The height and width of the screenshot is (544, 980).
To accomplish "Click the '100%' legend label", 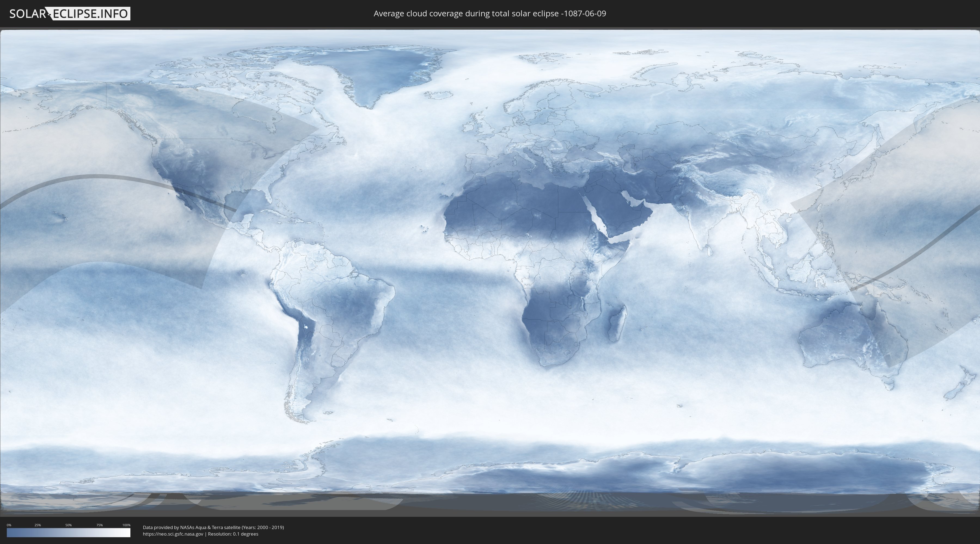I will tap(126, 525).
